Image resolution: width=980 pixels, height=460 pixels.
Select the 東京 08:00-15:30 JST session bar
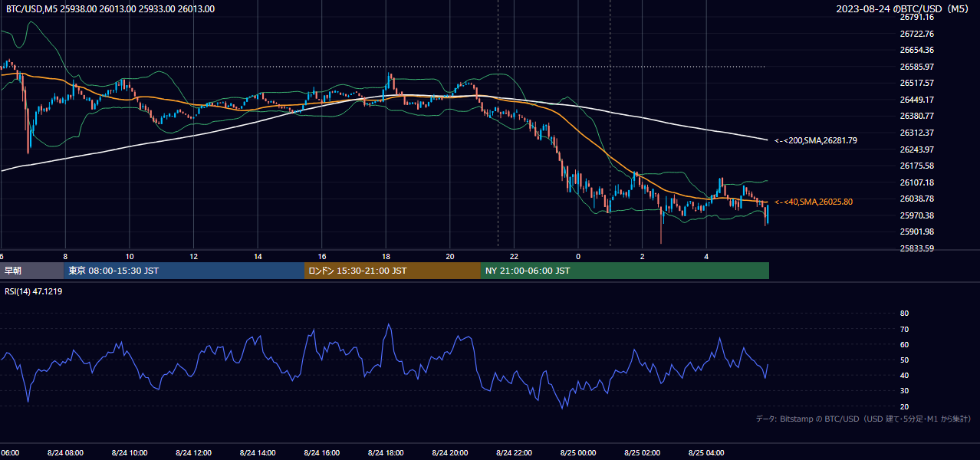click(184, 271)
